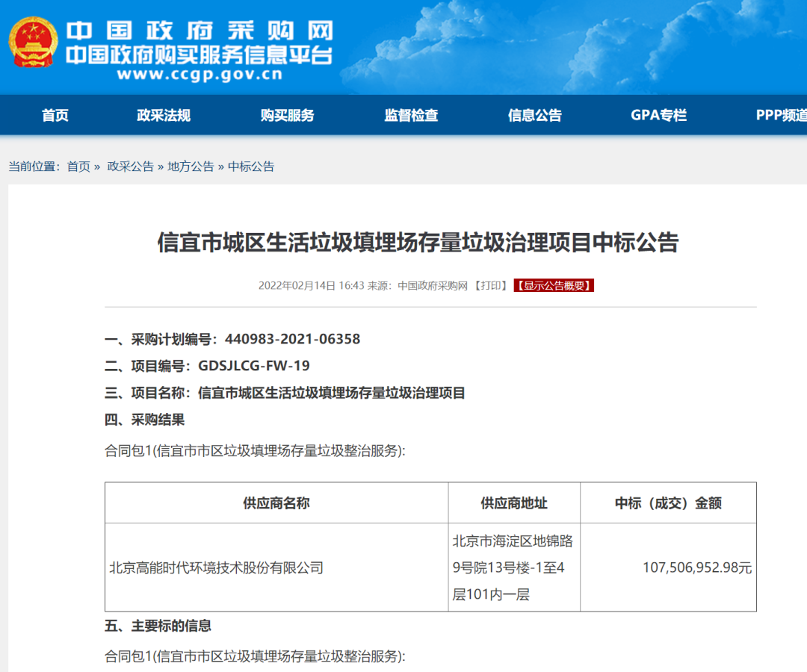
Task: Click 政采公告 in the breadcrumb trail
Action: 131,167
